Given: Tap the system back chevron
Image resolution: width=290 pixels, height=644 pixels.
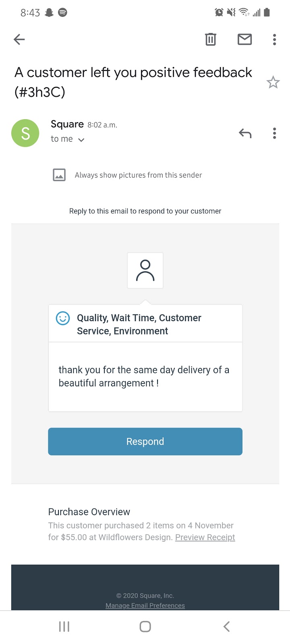Looking at the screenshot, I should 226,626.
